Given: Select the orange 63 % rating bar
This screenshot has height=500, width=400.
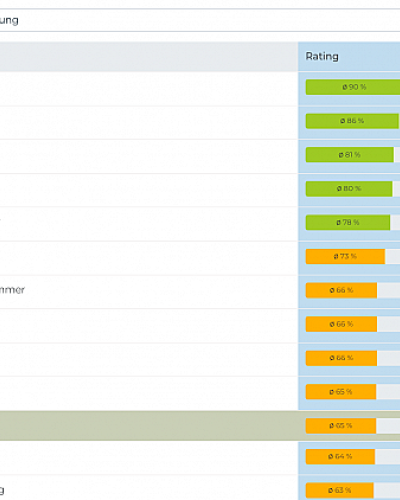Looking at the screenshot, I should coord(339,490).
